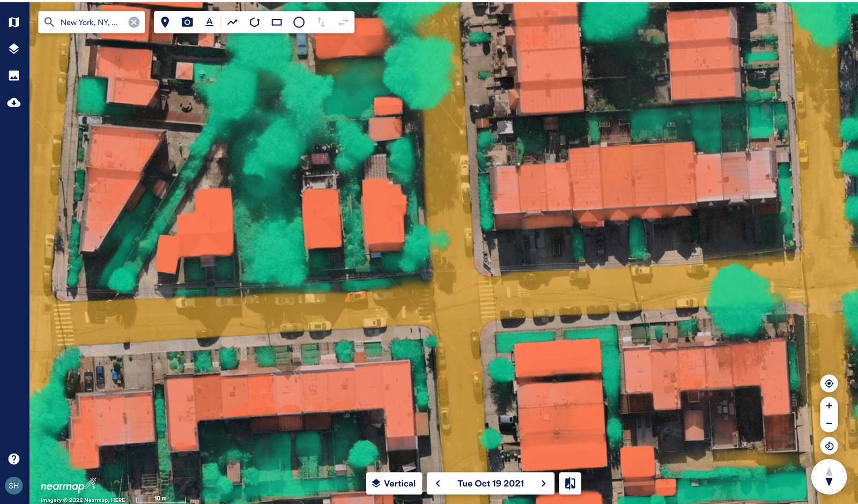Select the polygon measurement tool
Image resolution: width=858 pixels, height=504 pixels.
[x=255, y=22]
